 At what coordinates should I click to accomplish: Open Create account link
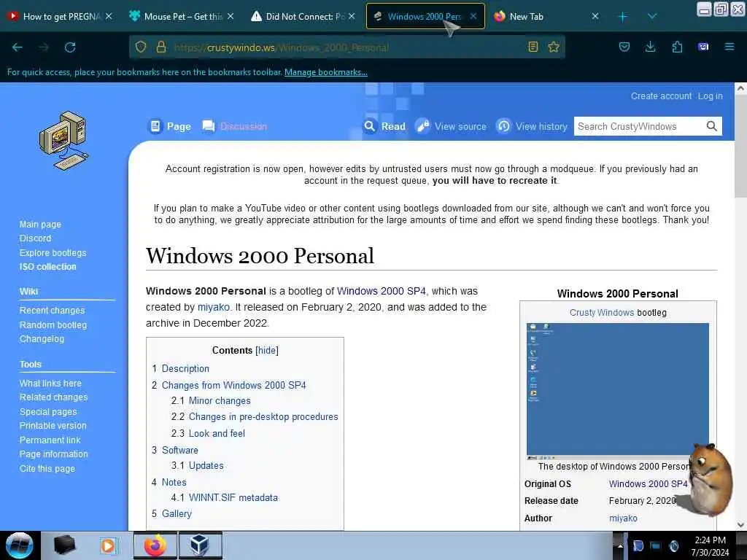(x=661, y=96)
